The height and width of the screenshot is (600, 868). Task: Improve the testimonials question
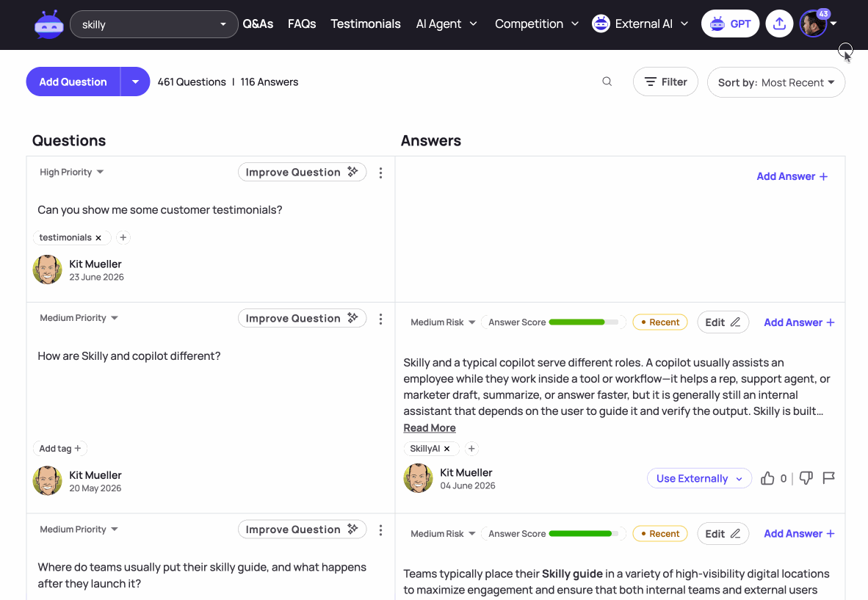[x=303, y=172]
